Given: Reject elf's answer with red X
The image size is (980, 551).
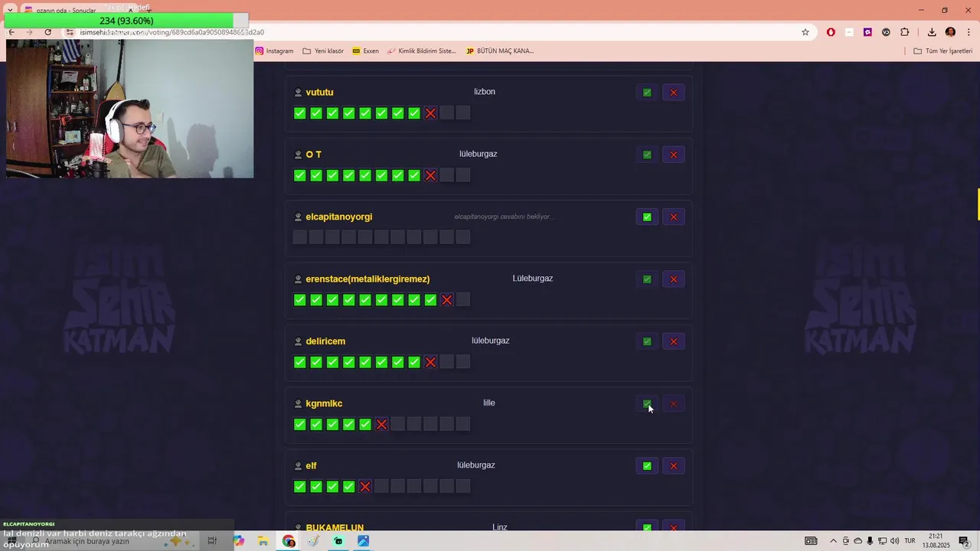Looking at the screenshot, I should tap(674, 466).
